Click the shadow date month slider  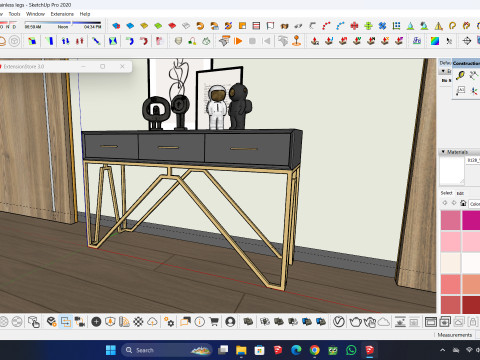8,23
